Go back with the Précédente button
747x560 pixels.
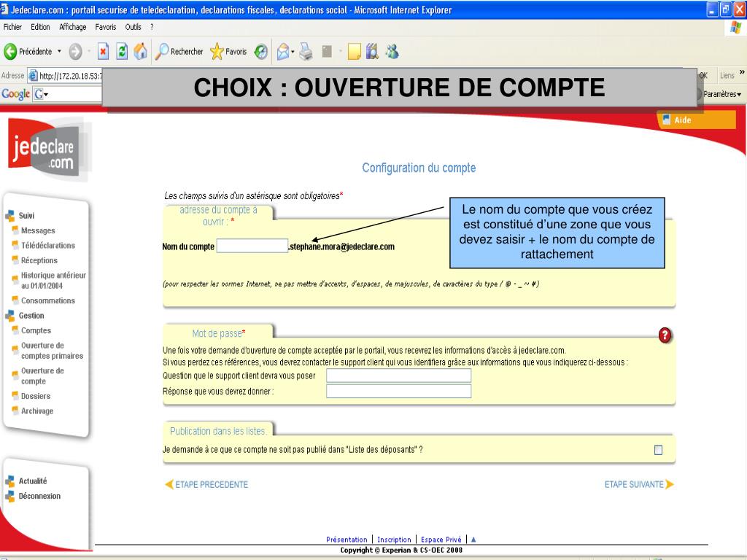28,52
